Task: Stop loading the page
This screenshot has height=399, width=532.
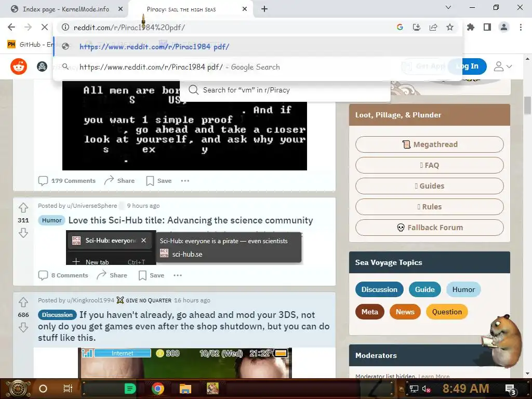Action: 45,27
